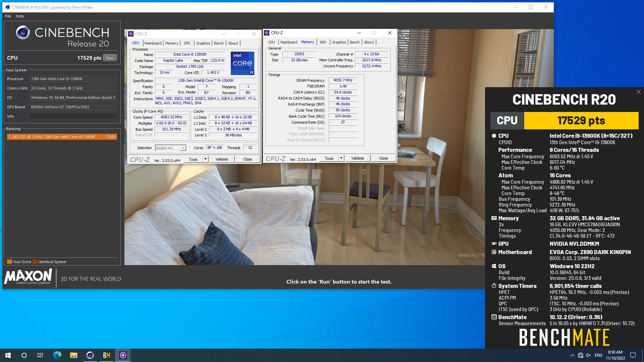Click BenchMate version section icon
644x362 pixels.
(494, 317)
